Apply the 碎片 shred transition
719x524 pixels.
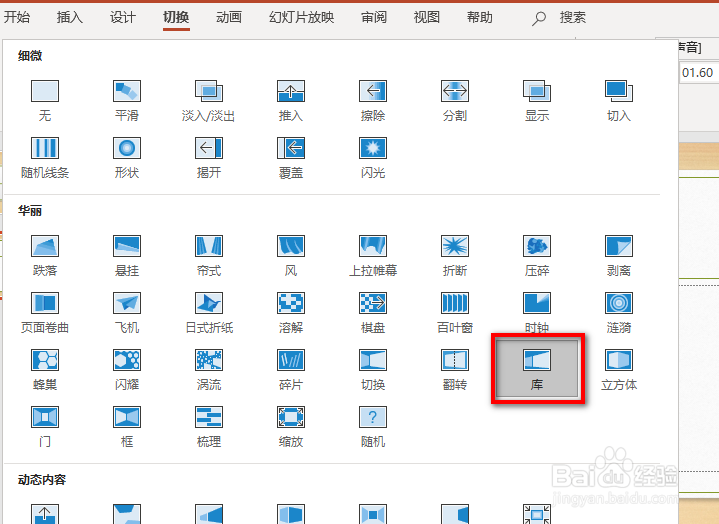[291, 370]
